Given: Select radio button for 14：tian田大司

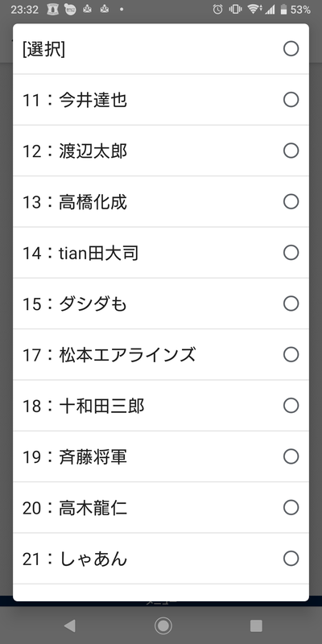Looking at the screenshot, I should pos(291,253).
